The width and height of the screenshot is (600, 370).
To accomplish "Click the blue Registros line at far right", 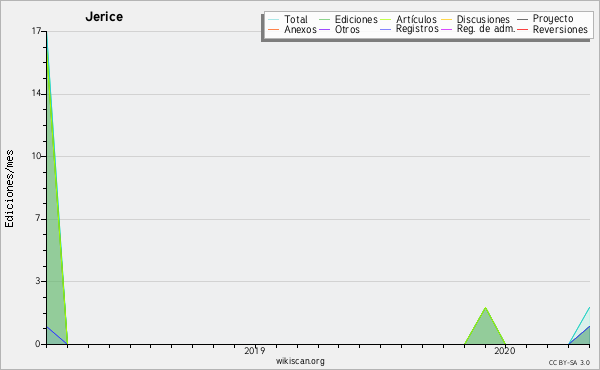I will point(579,335).
